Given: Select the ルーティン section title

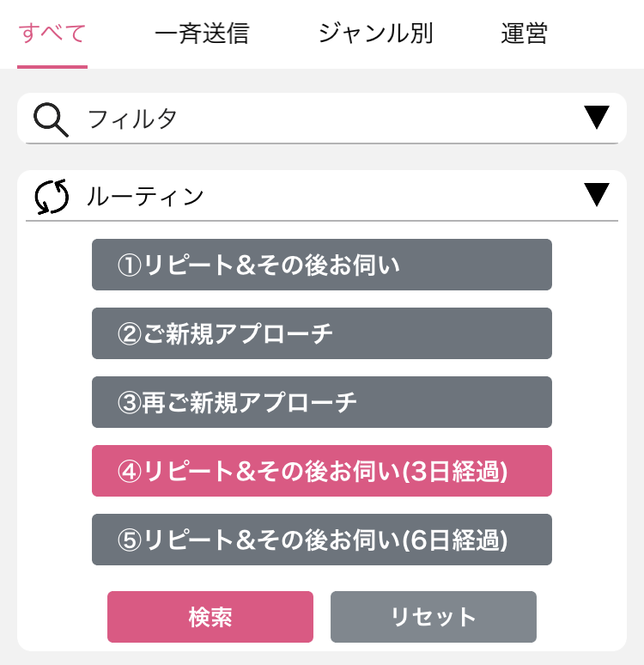Looking at the screenshot, I should [145, 197].
